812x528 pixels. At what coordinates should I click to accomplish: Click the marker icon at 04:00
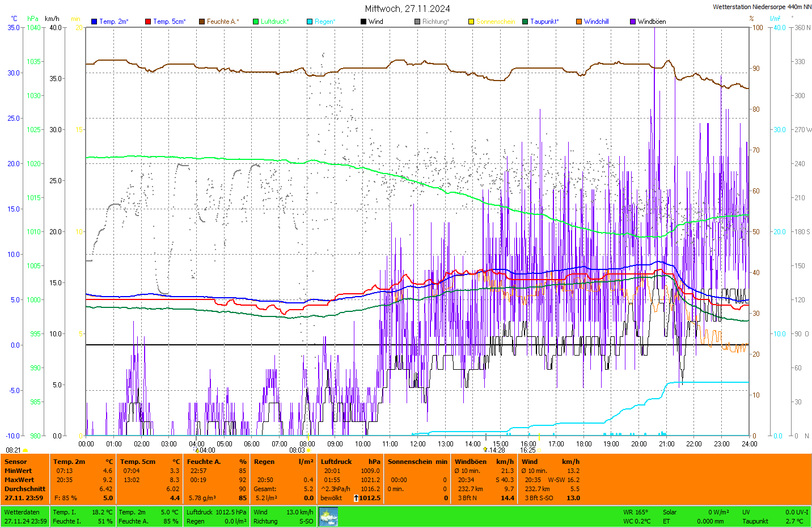(197, 450)
